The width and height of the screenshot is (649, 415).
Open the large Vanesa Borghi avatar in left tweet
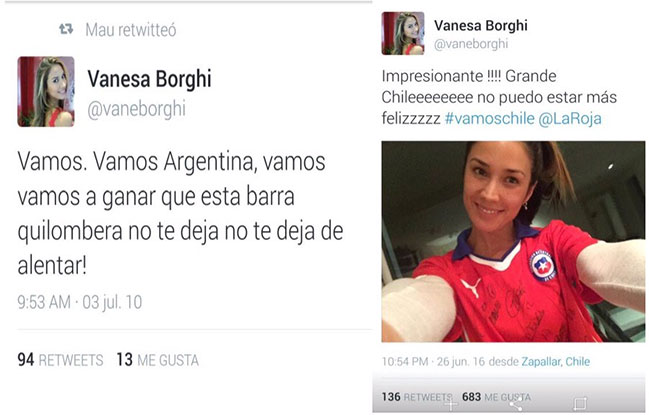46,91
